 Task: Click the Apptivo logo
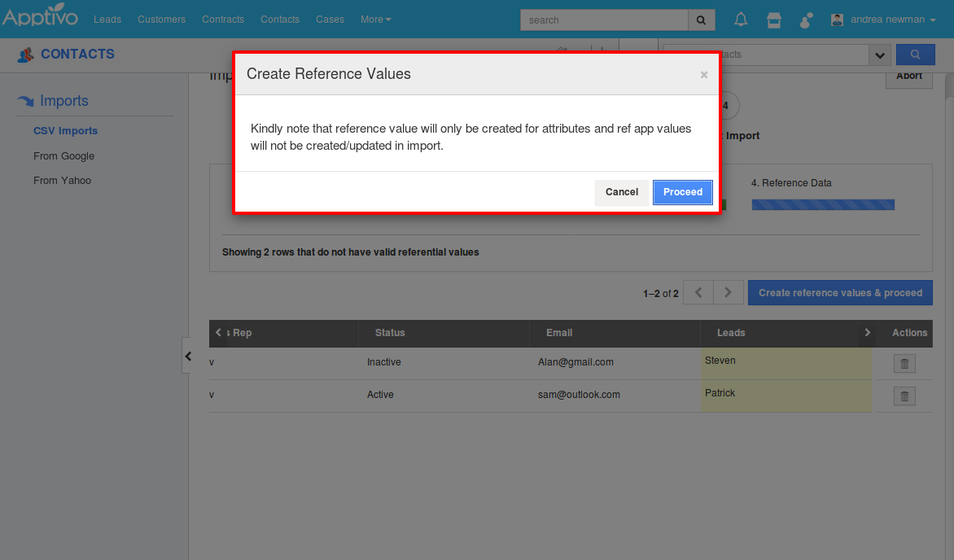coord(41,18)
